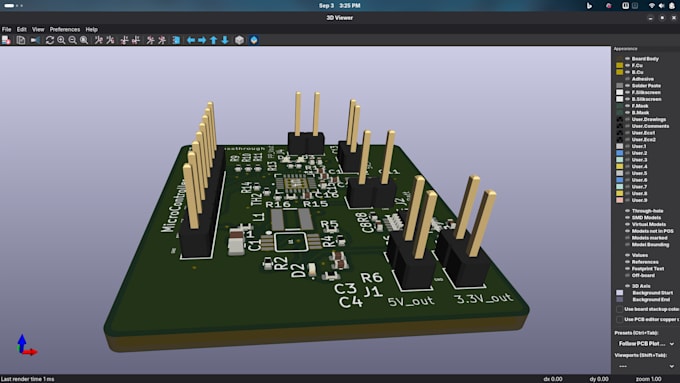The image size is (680, 383).
Task: Click the raytracing render camera icon
Action: click(35, 40)
